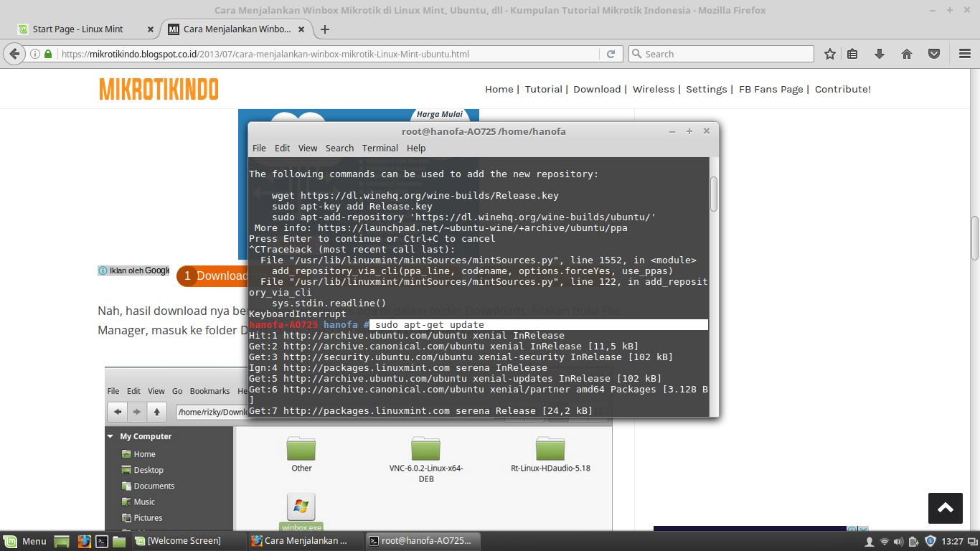Click 'Press Enter to continue' terminal line
Viewport: 980px width, 551px height.
click(x=372, y=239)
